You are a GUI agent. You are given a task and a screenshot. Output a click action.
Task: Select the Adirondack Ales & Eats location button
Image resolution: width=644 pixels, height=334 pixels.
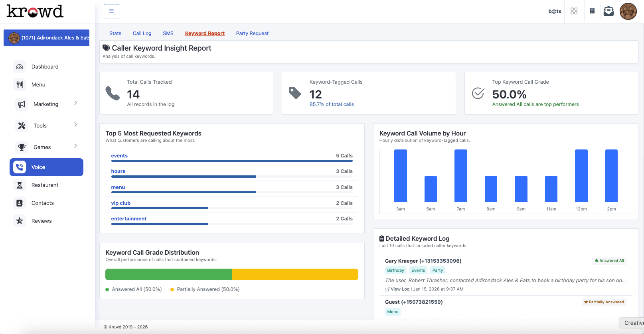point(46,38)
